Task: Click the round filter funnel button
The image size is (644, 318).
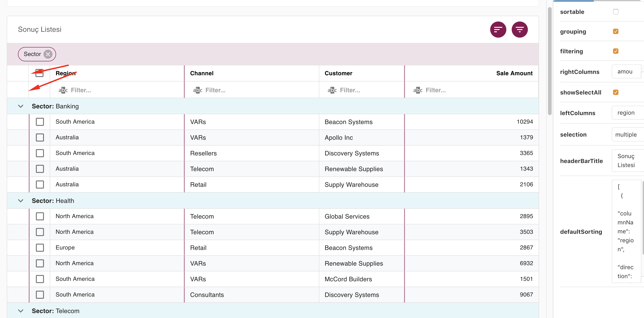Action: (519, 30)
